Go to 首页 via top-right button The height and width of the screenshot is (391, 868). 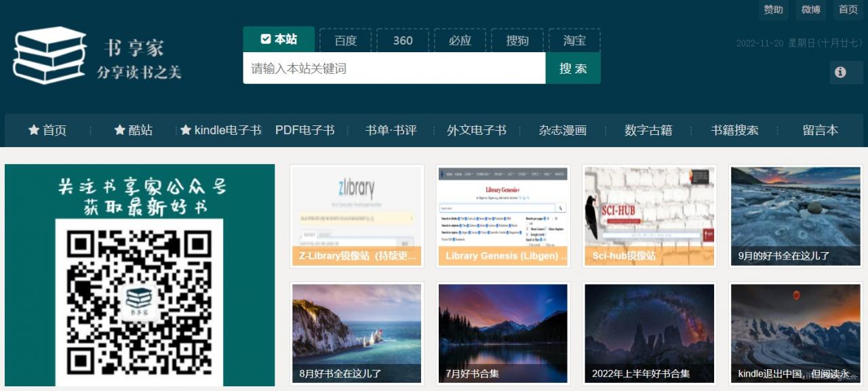tap(848, 9)
